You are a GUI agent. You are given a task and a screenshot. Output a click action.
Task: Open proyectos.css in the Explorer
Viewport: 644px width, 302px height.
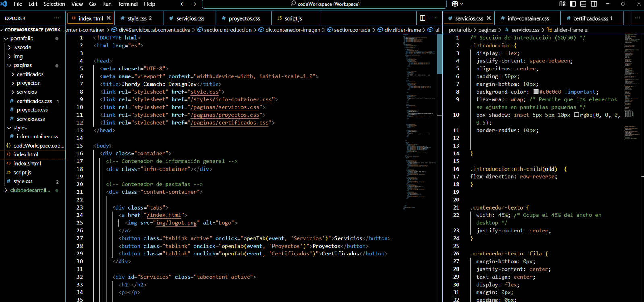(33, 110)
